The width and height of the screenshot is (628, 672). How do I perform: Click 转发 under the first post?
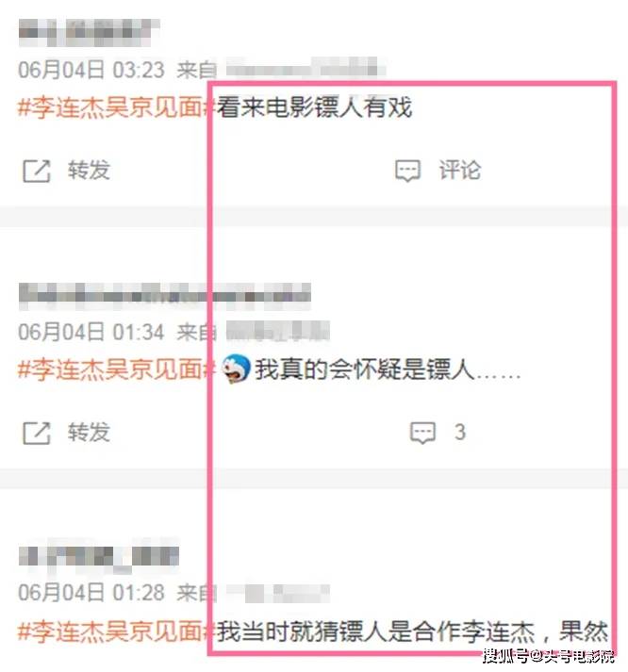(x=90, y=171)
